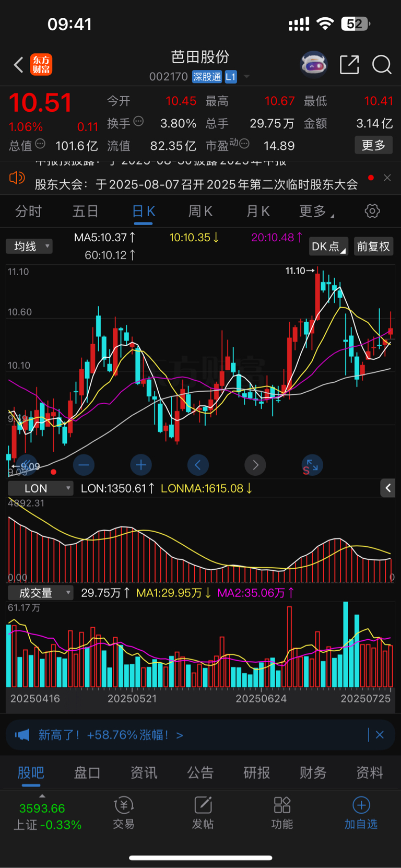Screen dimensions: 401x868
Task: Select the 周K tab
Action: point(200,211)
